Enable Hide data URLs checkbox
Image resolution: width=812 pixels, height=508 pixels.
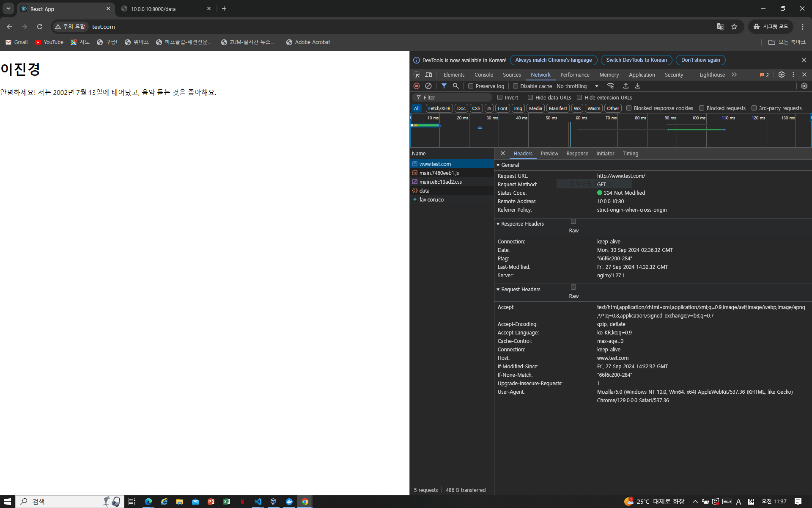tap(530, 97)
